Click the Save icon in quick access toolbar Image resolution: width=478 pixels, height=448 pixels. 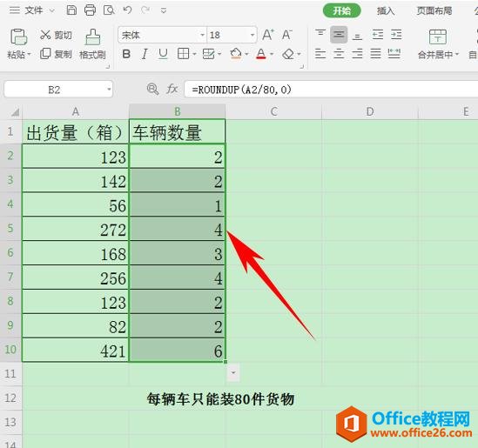pos(71,10)
